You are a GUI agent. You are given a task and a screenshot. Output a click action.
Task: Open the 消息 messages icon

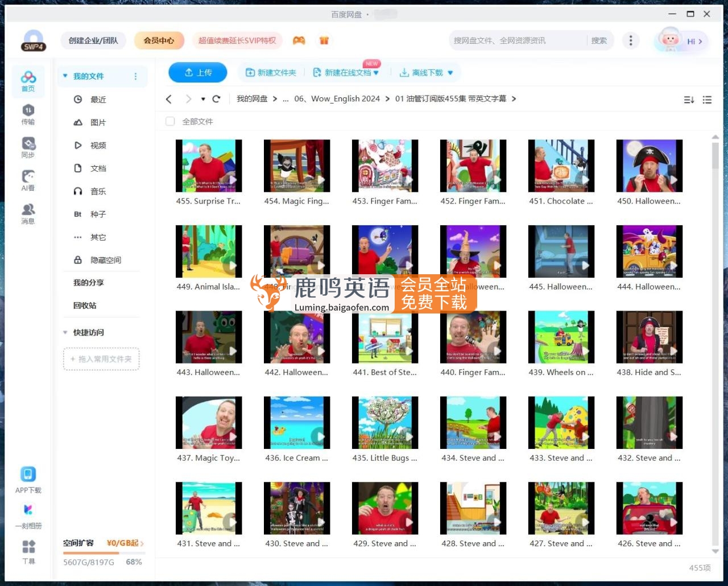tap(28, 213)
